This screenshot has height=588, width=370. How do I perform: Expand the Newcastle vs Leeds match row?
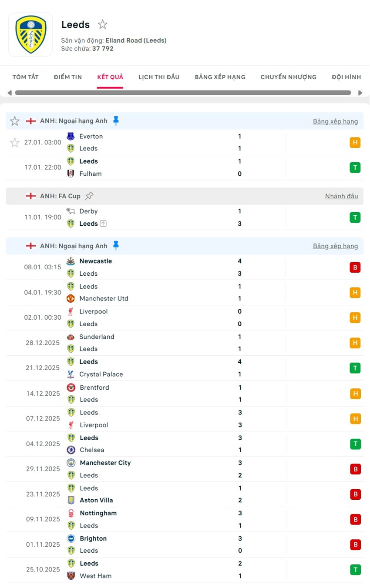(x=174, y=267)
